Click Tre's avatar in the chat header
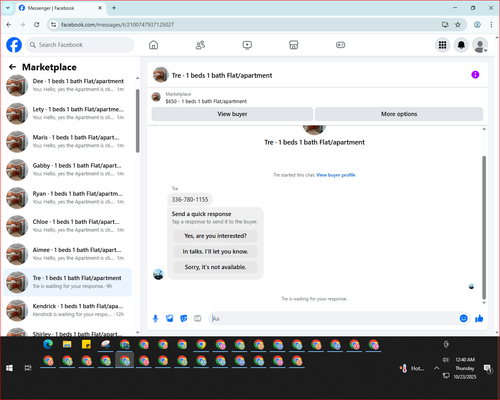 (160, 75)
